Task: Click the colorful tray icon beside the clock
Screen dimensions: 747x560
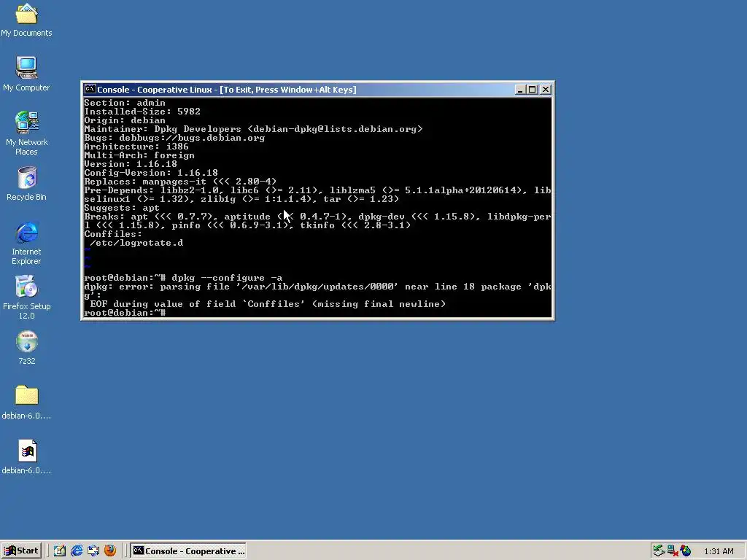Action: [x=686, y=551]
